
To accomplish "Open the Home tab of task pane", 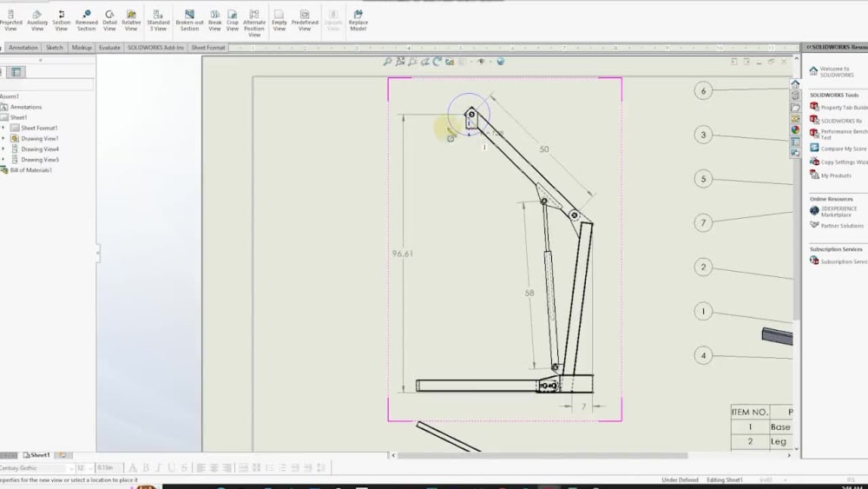I will click(x=795, y=84).
